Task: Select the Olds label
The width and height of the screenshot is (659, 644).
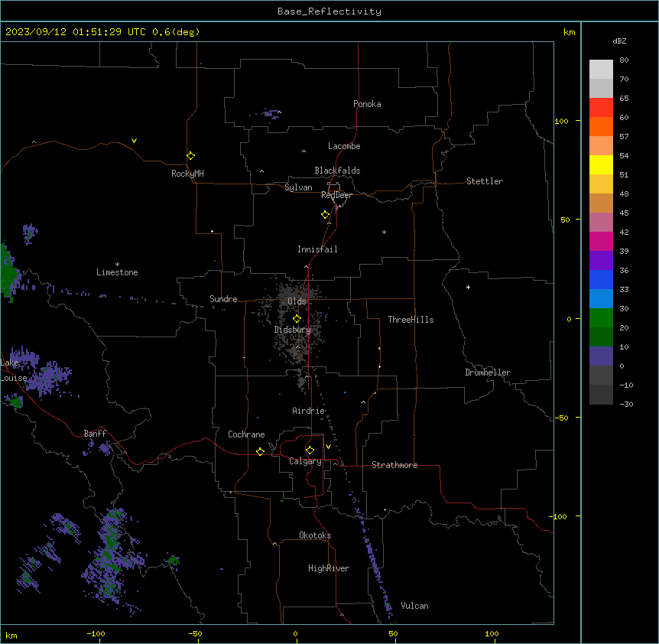Action: click(297, 301)
